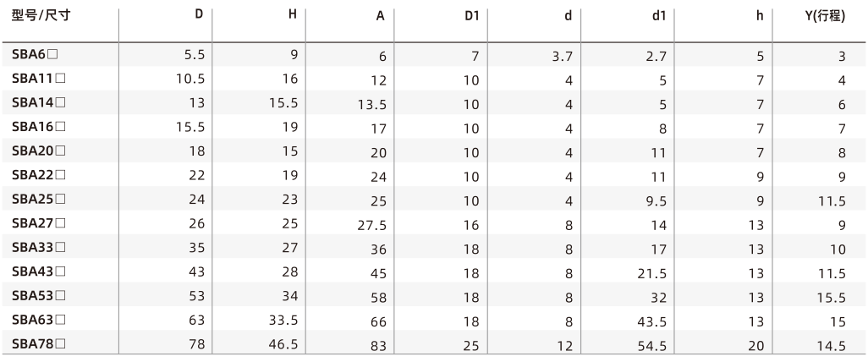Select the 54.5 d1 value cell
The width and height of the screenshot is (868, 362).
coord(652,347)
